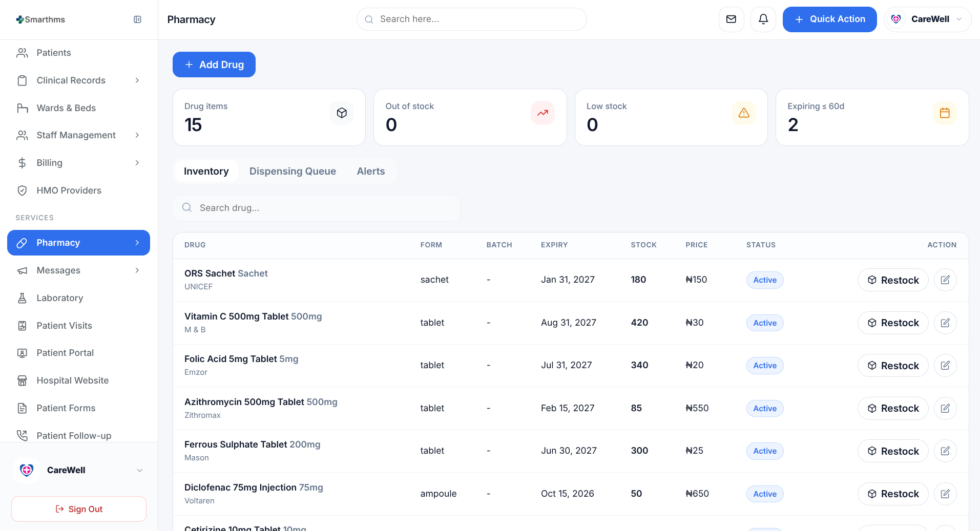Expand the Billing submenu
Viewport: 980px width, 531px height.
(x=137, y=163)
